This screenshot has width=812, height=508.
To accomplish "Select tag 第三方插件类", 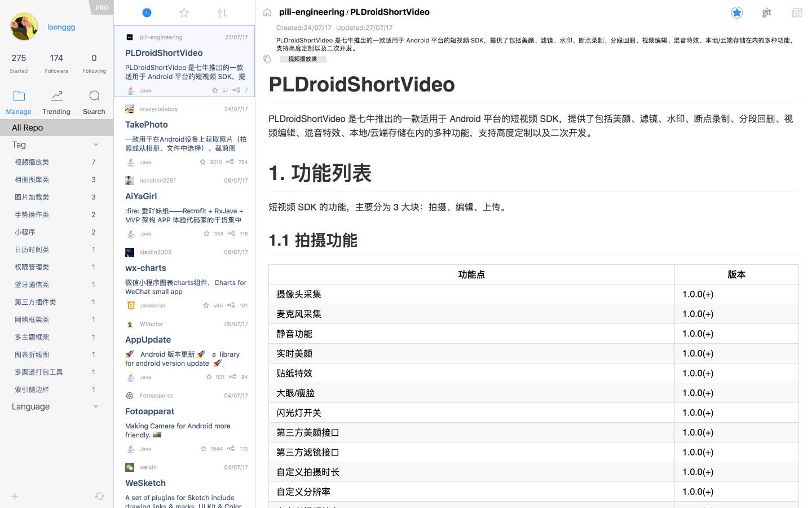I will [x=56, y=302].
